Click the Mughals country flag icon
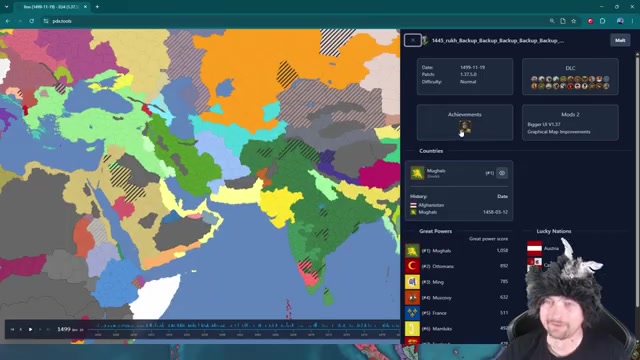This screenshot has height=360, width=640. tap(417, 173)
